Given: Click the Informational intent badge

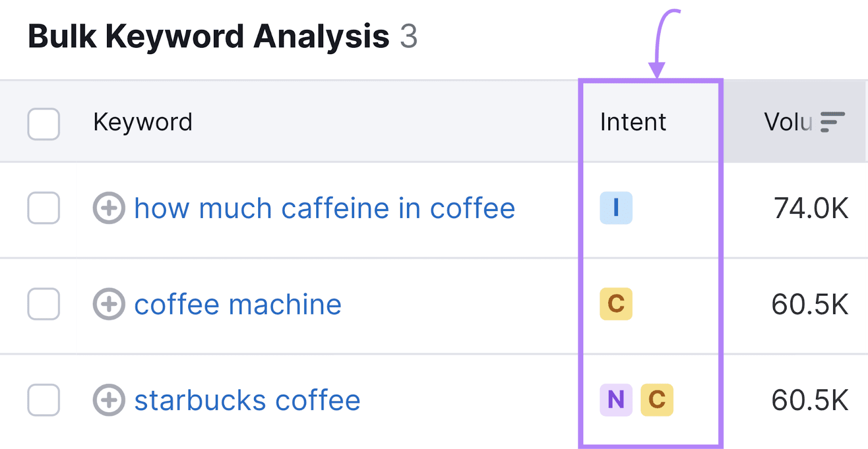Looking at the screenshot, I should pyautogui.click(x=616, y=208).
